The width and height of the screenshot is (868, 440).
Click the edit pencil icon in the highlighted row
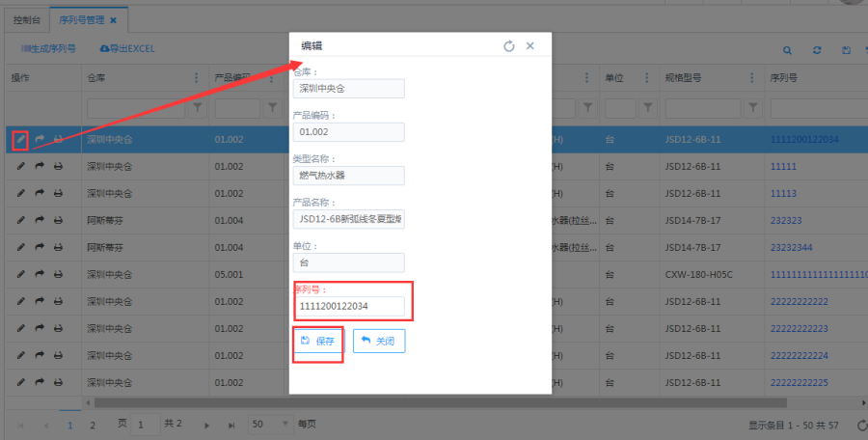click(x=20, y=140)
